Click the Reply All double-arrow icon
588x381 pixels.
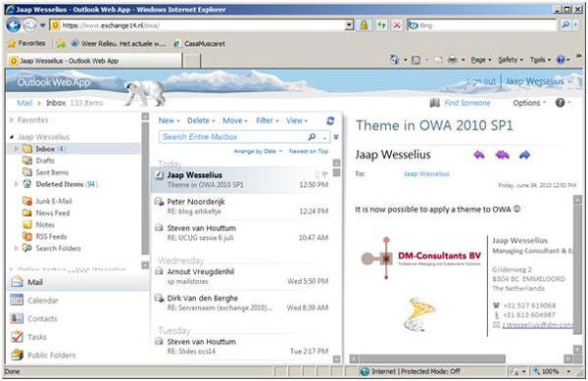tap(502, 155)
